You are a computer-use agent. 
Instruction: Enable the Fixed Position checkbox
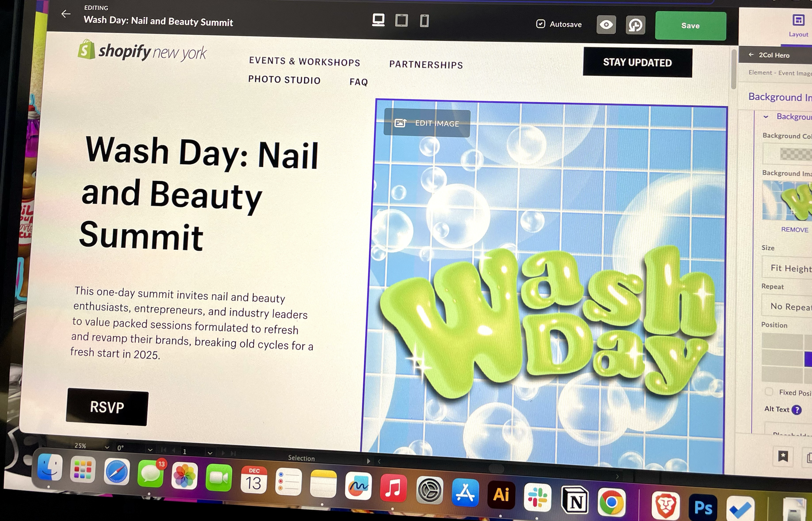(769, 392)
